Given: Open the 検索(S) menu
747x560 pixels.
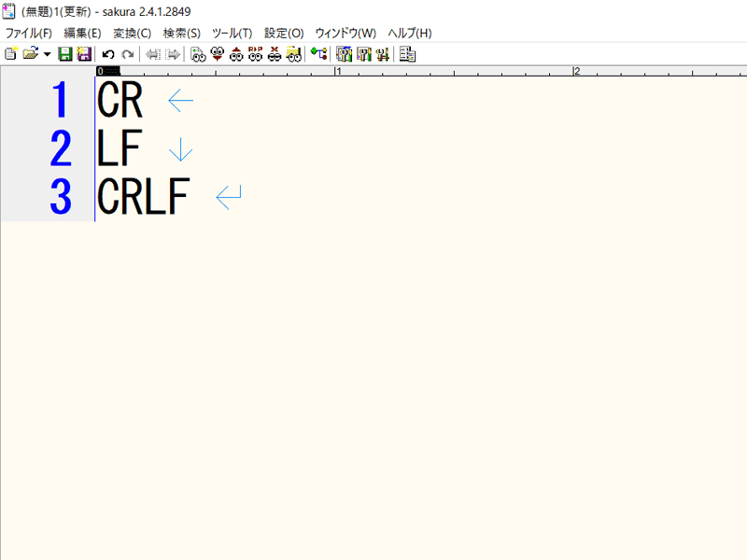Looking at the screenshot, I should tap(181, 33).
